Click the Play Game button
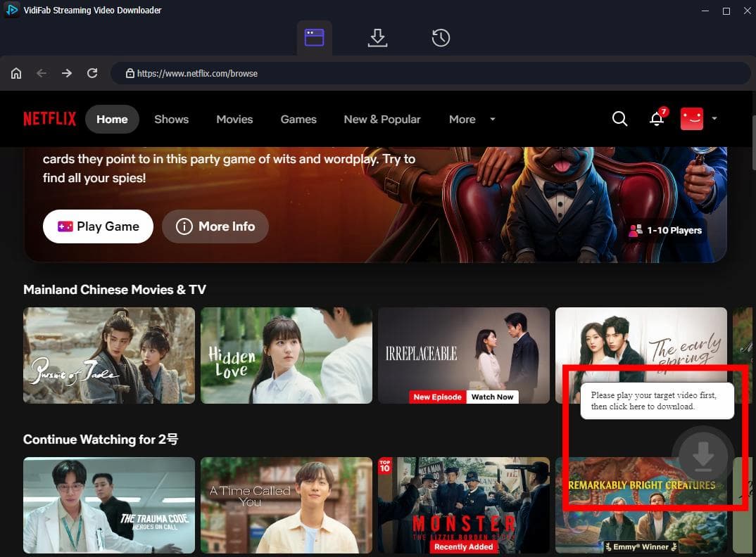756x557 pixels. tap(98, 226)
